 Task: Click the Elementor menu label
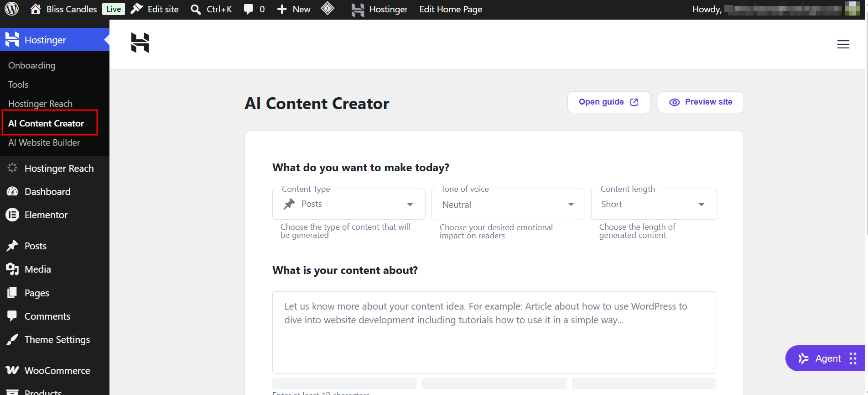[46, 215]
